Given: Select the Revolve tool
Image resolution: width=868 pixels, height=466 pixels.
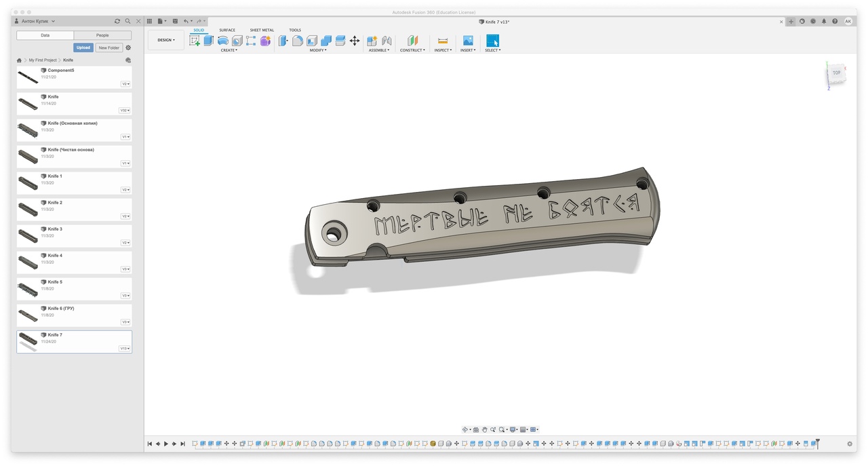Looking at the screenshot, I should 223,41.
